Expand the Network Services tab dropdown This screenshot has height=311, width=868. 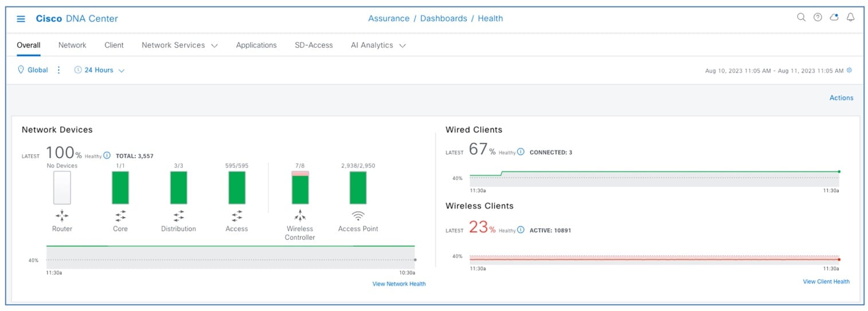pos(214,46)
